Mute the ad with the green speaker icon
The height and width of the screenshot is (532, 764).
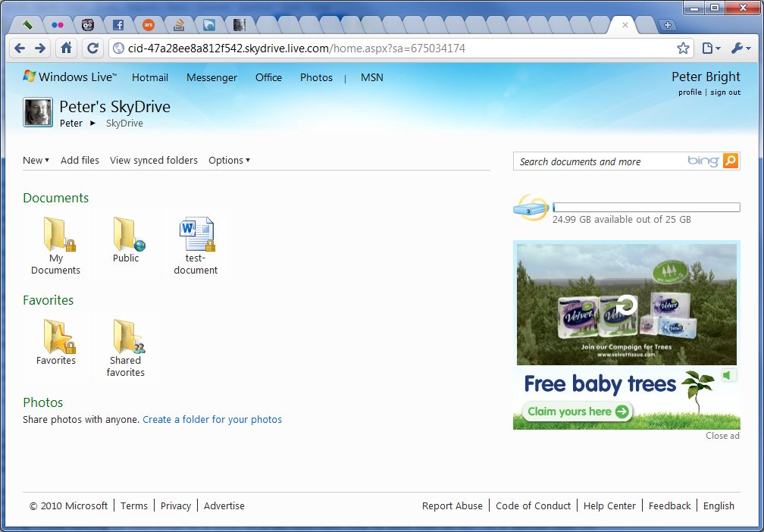[x=729, y=375]
